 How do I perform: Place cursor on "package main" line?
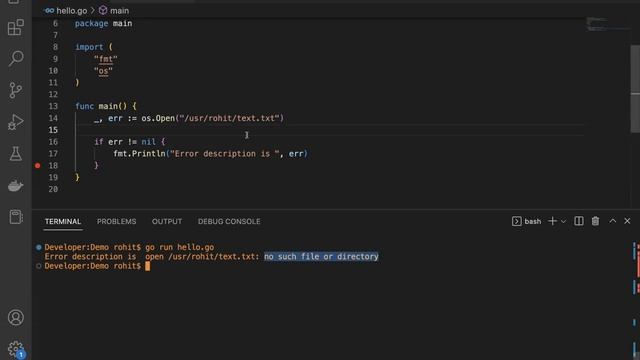[x=103, y=24]
